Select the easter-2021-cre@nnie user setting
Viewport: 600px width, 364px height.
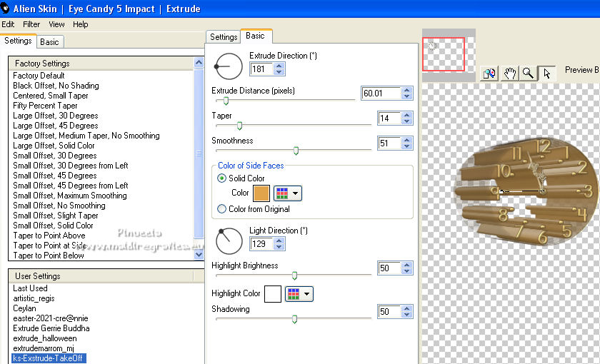[51, 318]
